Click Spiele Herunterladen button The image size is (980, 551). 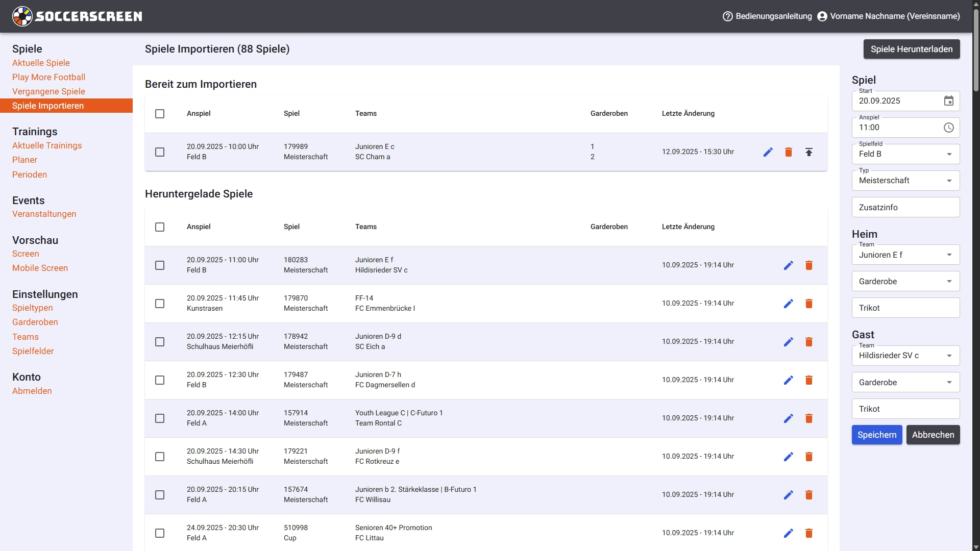(912, 49)
